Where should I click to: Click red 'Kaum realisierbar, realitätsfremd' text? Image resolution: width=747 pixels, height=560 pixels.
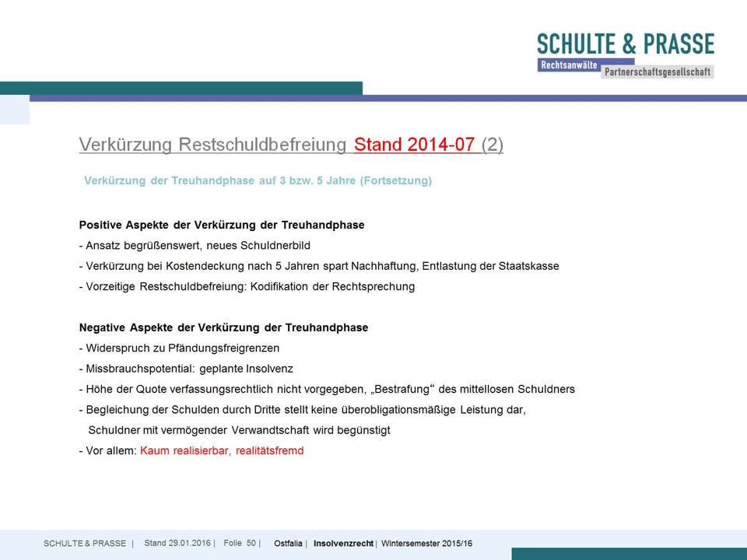point(222,450)
